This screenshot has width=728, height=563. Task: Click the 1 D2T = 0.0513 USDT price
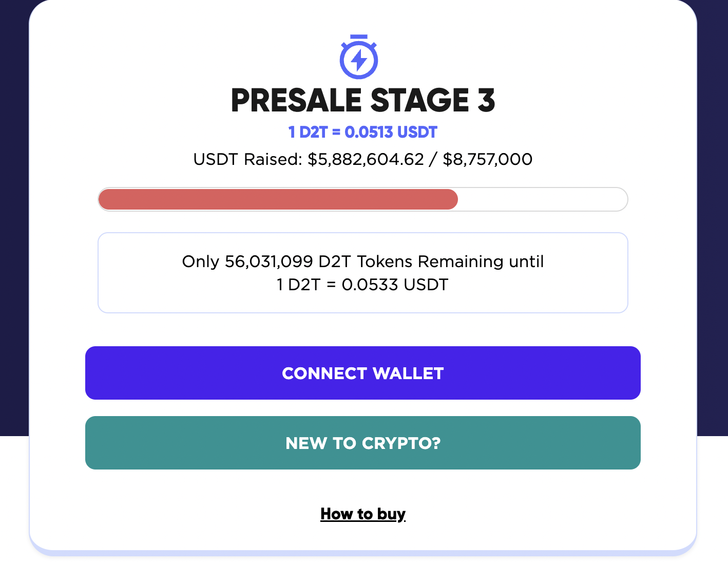(x=363, y=133)
